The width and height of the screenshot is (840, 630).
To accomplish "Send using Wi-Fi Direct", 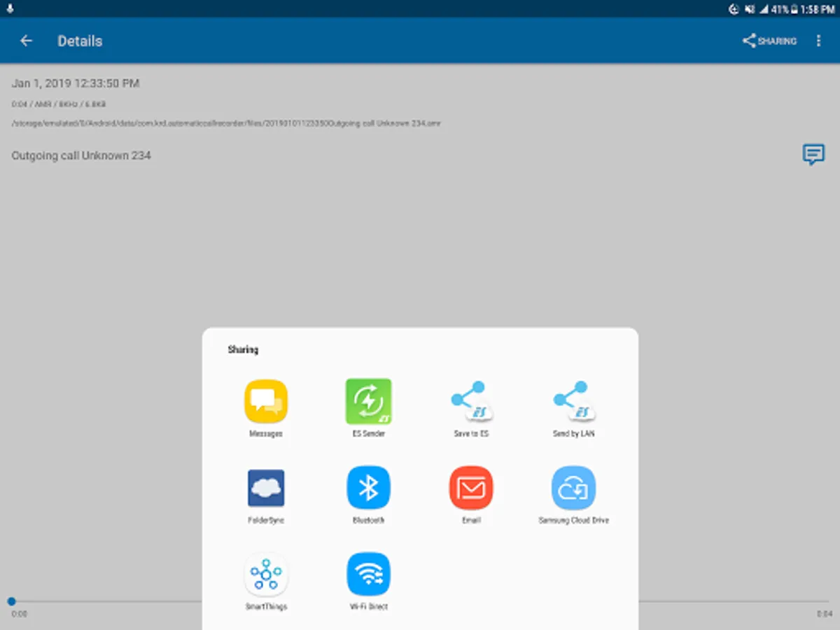I will point(368,582).
